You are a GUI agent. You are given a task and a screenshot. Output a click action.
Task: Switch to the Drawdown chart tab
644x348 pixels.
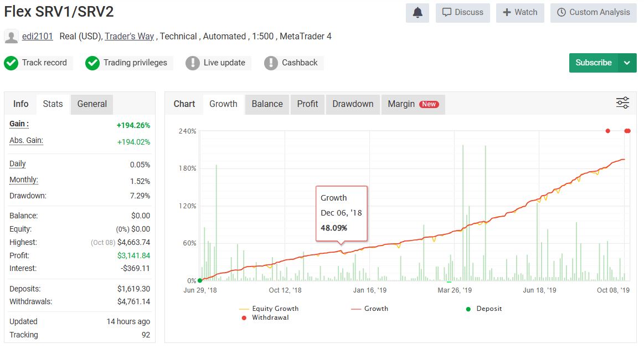pos(353,104)
